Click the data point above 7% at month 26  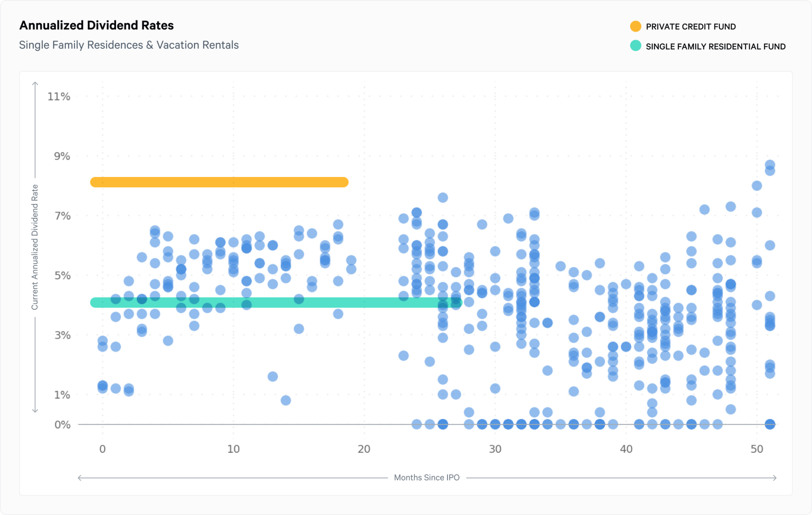443,198
